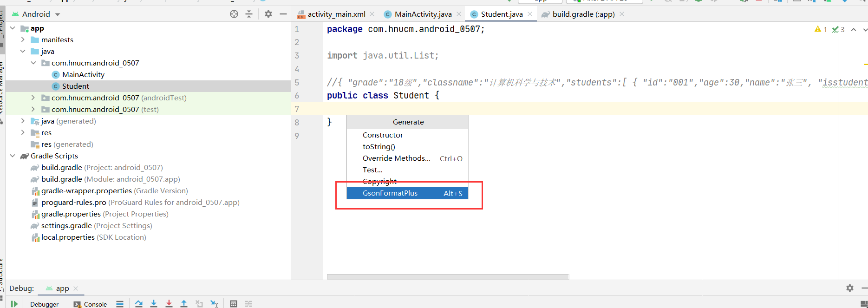Expand the manifests folder
The image size is (868, 308).
click(23, 39)
